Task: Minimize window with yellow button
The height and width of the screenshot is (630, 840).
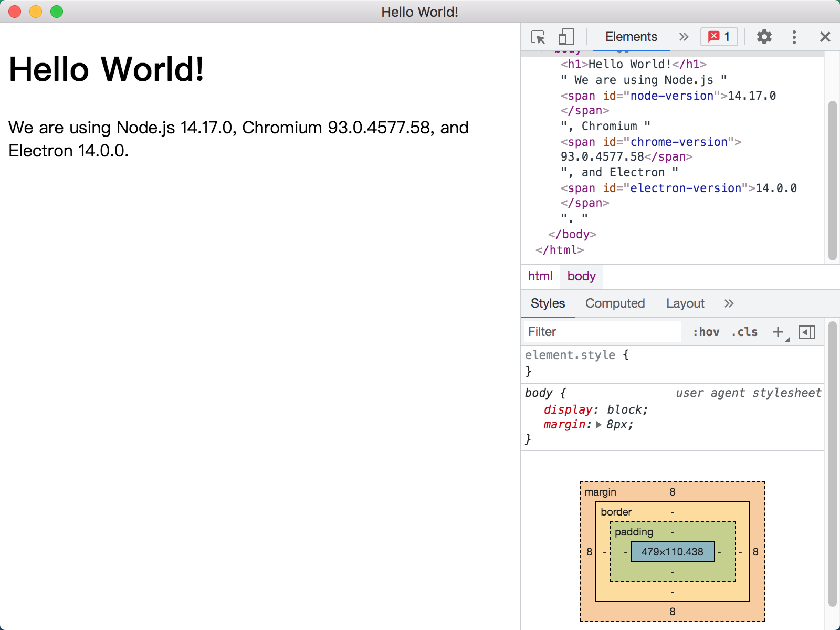Action: pos(36,12)
